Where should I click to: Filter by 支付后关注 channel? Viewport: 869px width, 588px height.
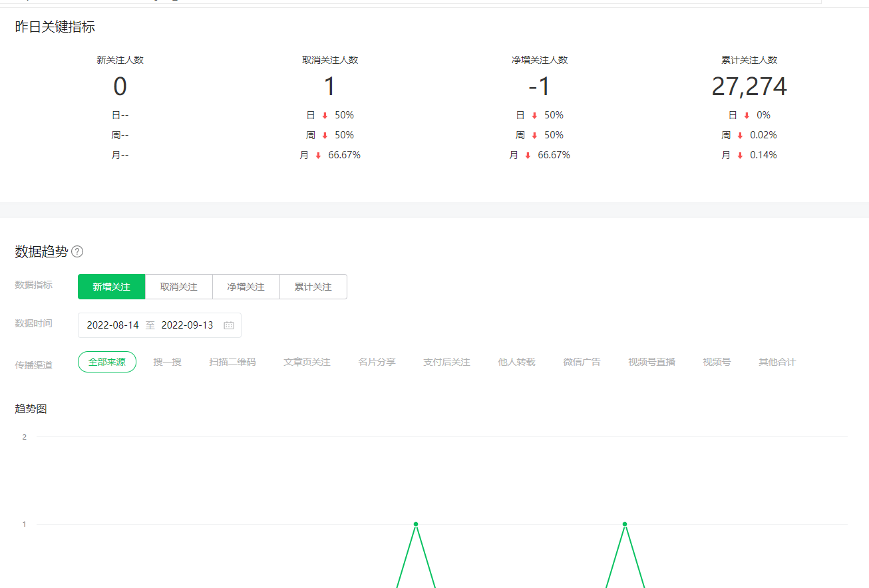click(446, 362)
